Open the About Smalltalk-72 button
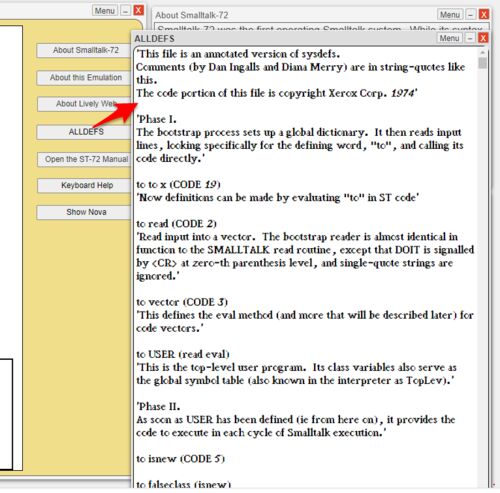500x493 pixels. coord(84,50)
